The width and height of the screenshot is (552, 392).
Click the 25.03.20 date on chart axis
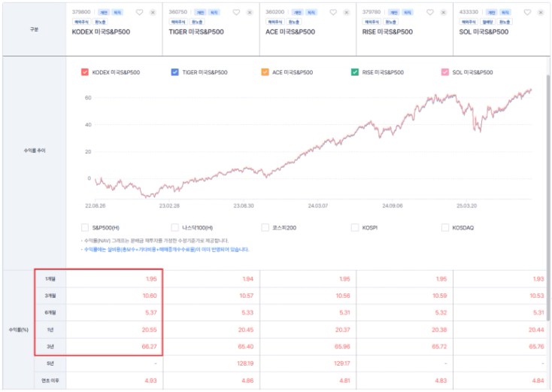point(466,205)
